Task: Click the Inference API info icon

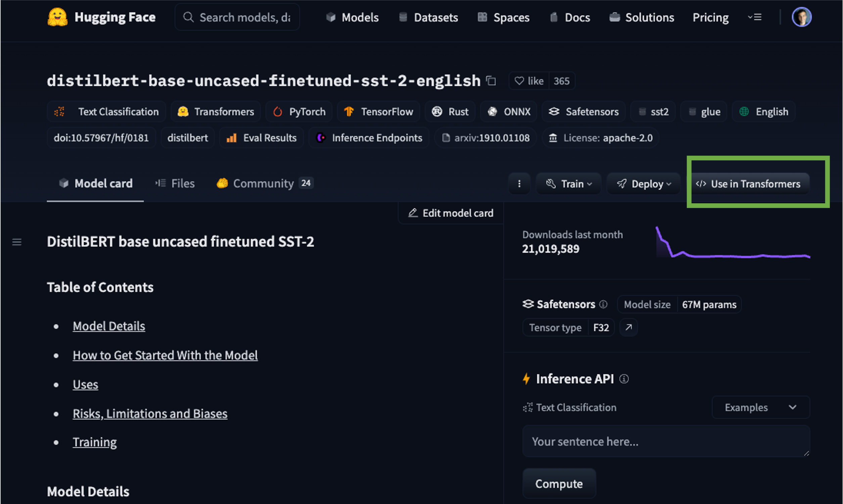Action: click(624, 379)
